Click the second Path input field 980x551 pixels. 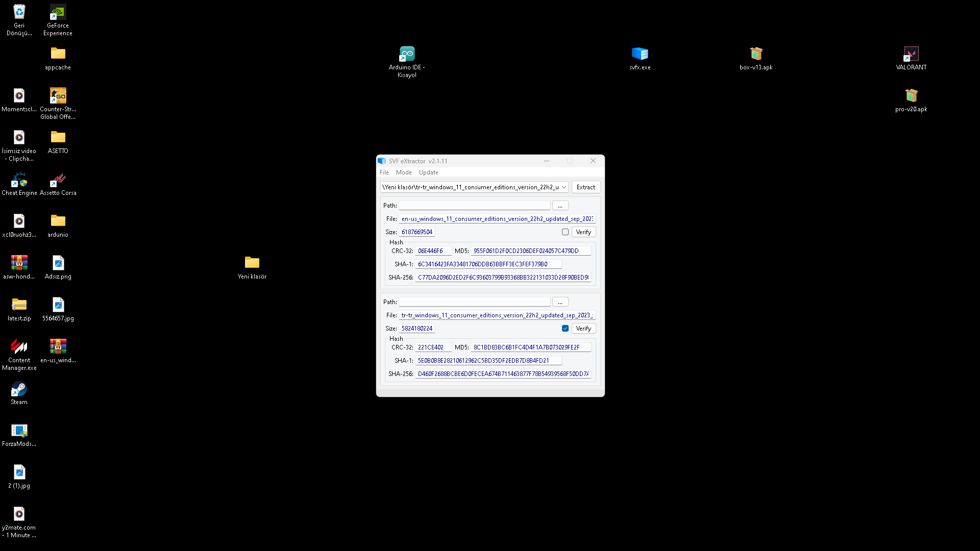coord(474,302)
